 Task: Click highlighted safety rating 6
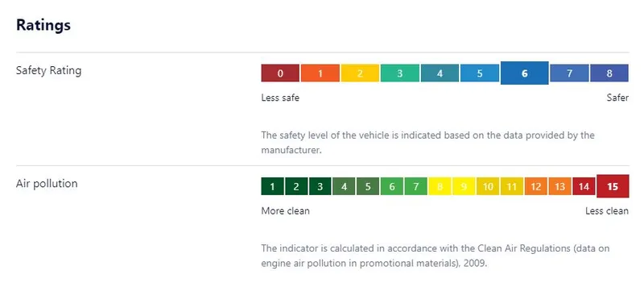coord(525,73)
